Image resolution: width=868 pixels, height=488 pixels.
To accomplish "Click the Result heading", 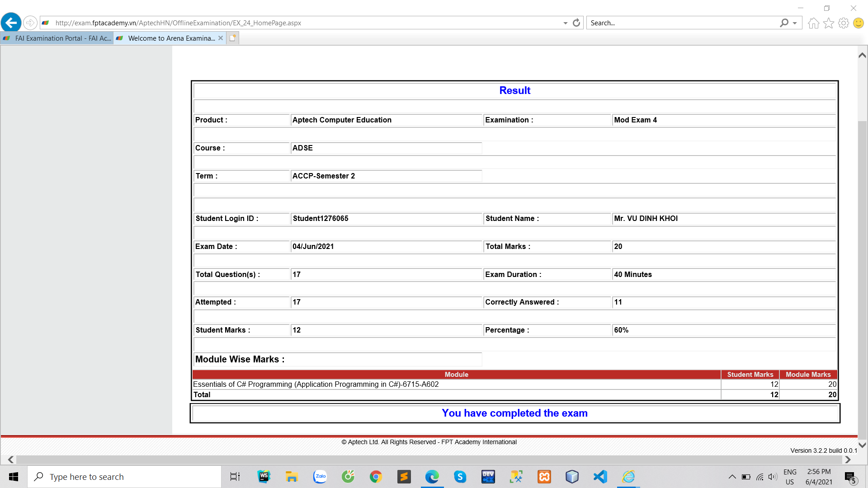I will click(x=514, y=91).
